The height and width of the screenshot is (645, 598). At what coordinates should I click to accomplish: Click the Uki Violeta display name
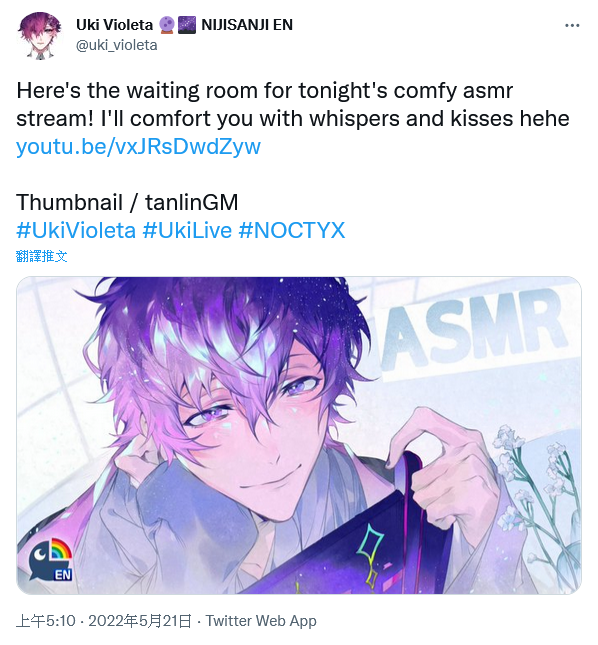[x=114, y=25]
